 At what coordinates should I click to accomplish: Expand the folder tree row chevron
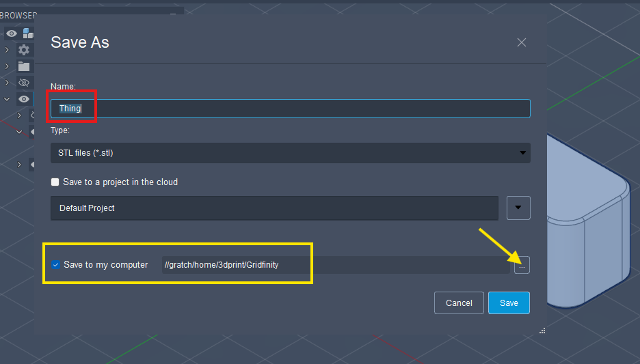coord(7,66)
